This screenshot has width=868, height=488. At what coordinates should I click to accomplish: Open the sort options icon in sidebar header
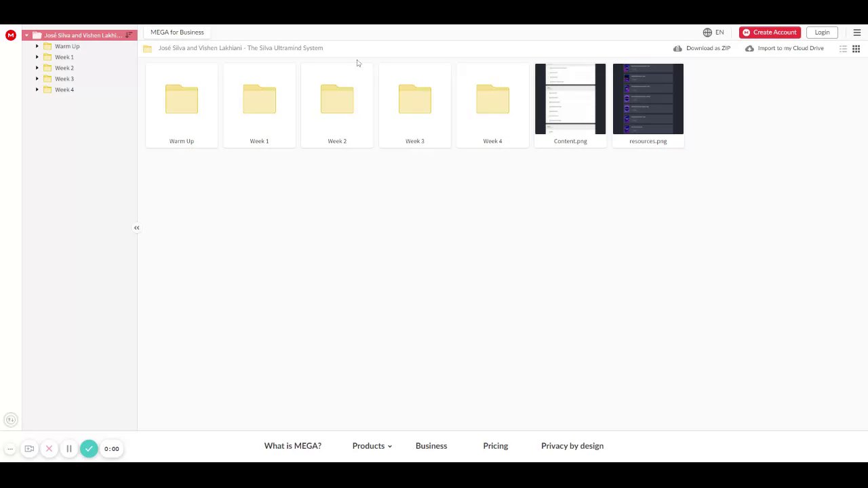[129, 35]
